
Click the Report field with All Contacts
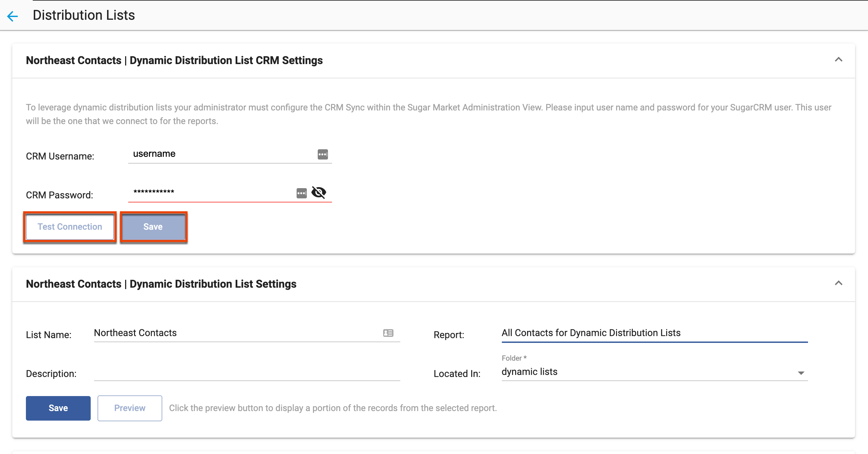591,333
